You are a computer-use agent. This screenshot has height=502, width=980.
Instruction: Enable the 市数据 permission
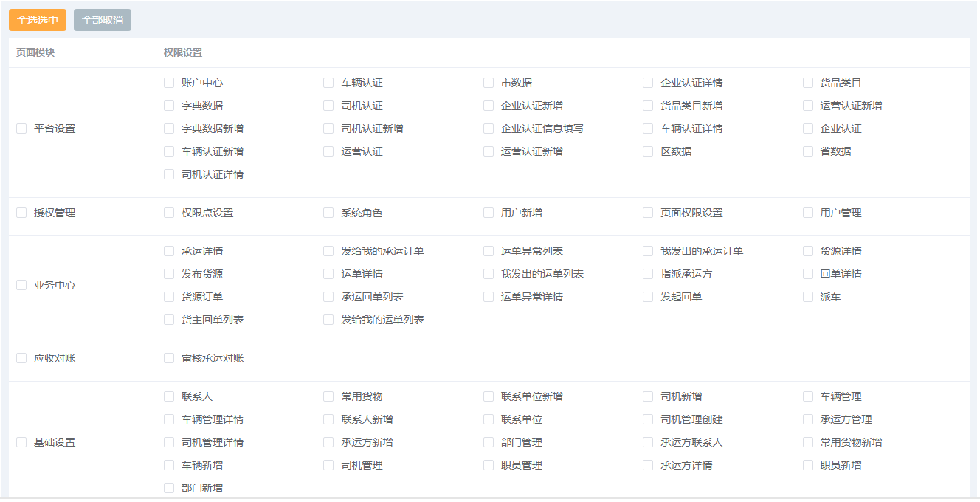pyautogui.click(x=489, y=83)
